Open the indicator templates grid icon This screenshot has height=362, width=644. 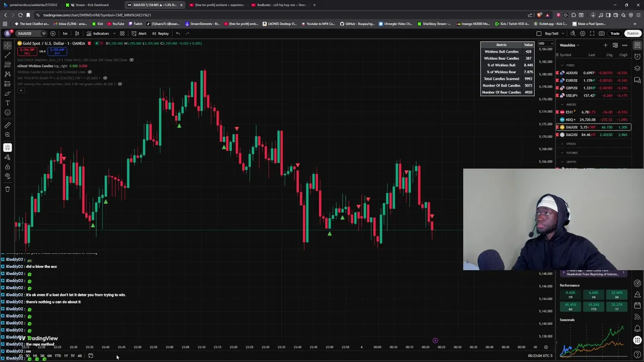point(122,33)
